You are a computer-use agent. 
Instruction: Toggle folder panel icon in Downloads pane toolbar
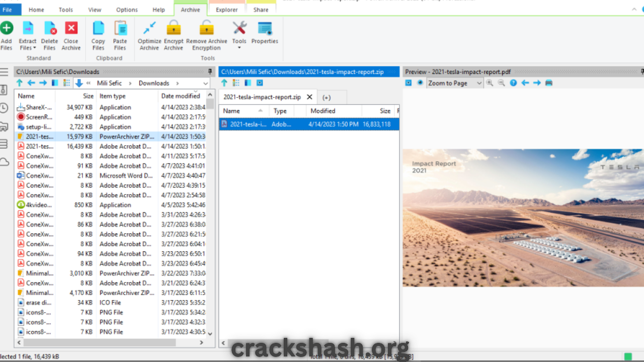55,83
